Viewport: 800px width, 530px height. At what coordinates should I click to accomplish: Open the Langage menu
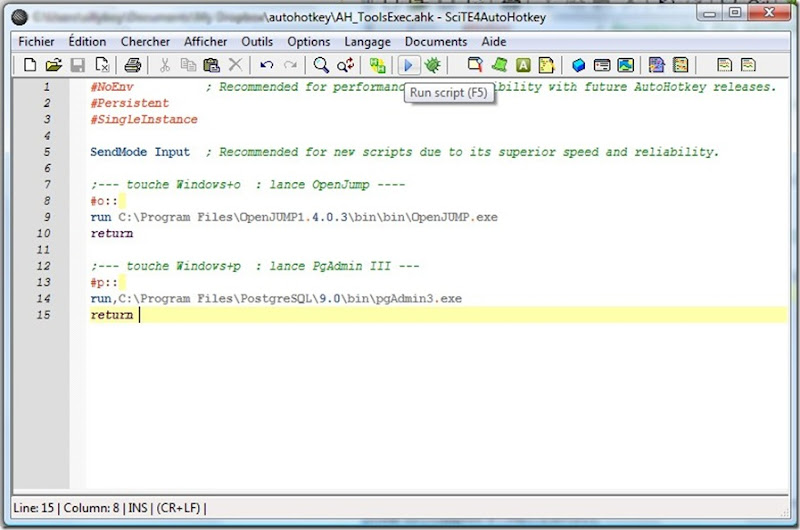(367, 42)
